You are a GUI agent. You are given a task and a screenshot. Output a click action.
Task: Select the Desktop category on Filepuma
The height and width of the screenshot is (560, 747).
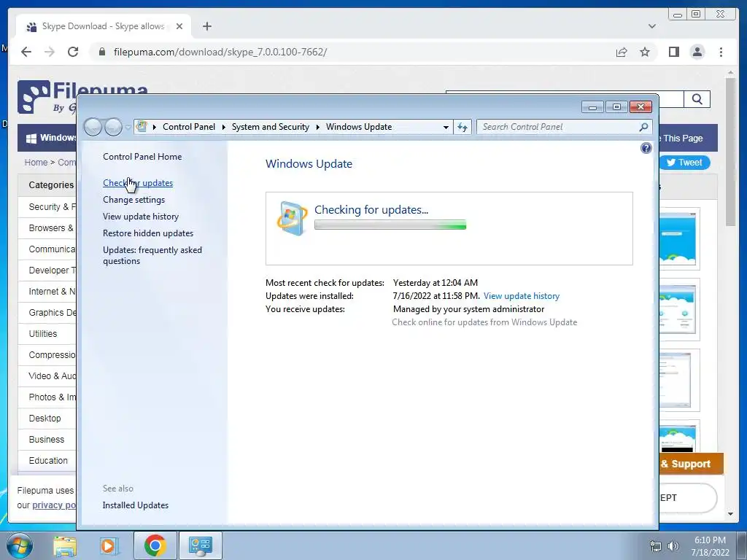pos(44,418)
